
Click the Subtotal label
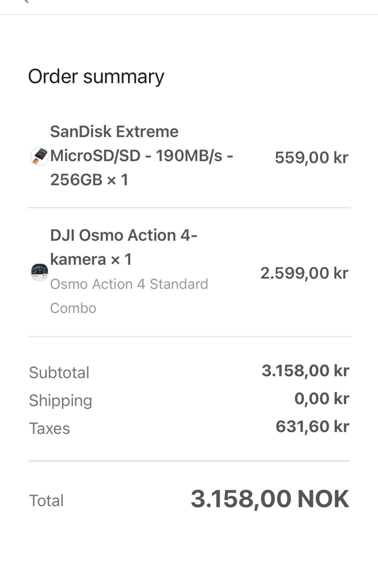(x=59, y=372)
